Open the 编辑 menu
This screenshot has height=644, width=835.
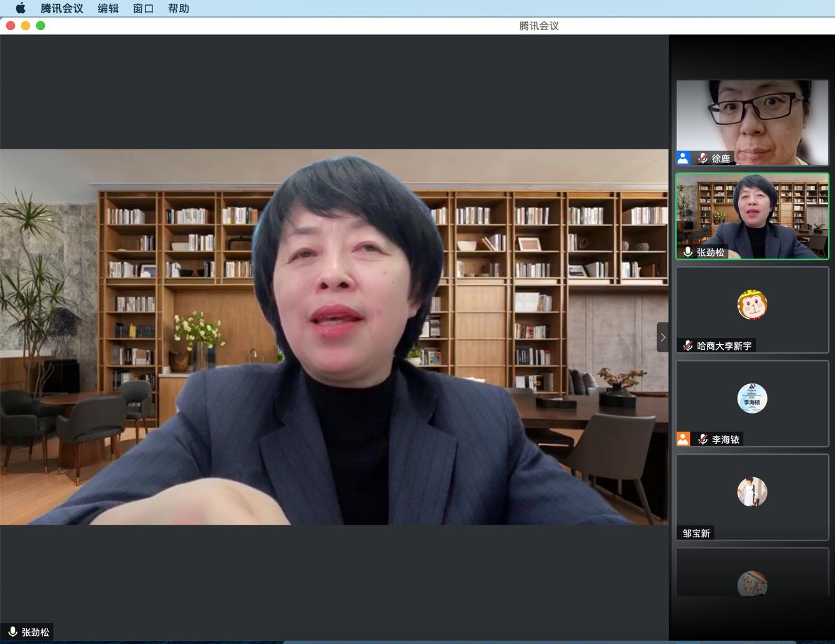click(108, 8)
